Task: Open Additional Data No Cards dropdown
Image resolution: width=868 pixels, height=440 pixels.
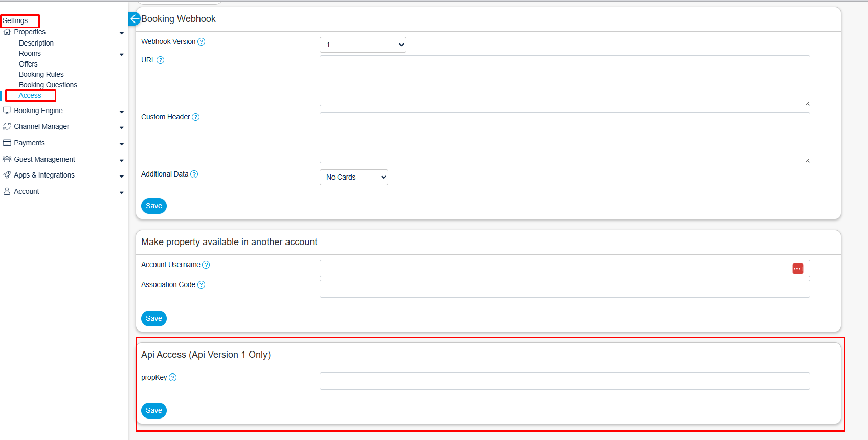Action: click(x=353, y=178)
